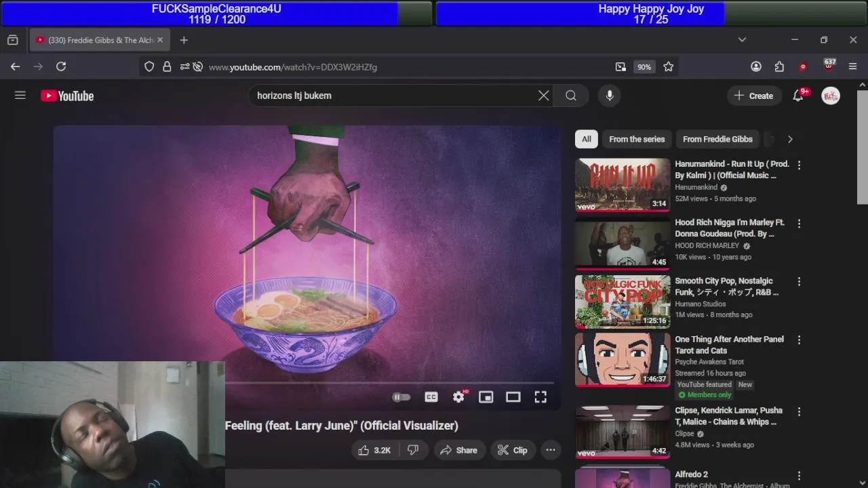Screen dimensions: 868x488
Task: Run search with magnifier button
Action: pos(571,96)
